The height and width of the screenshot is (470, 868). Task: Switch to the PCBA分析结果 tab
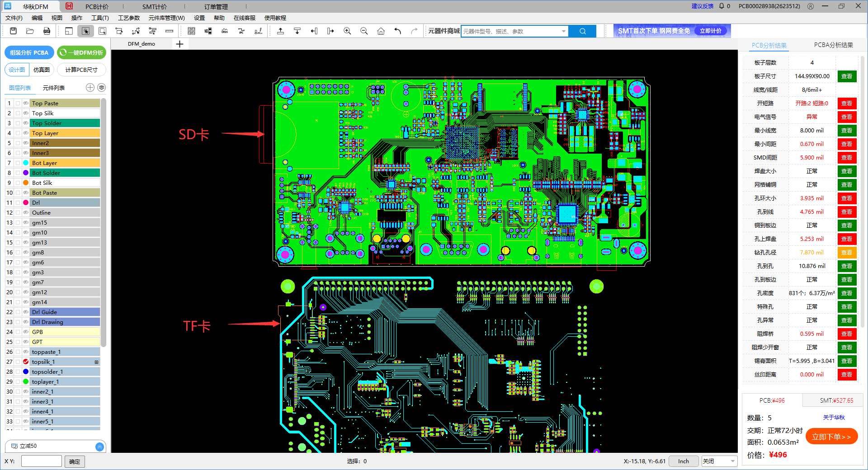pos(833,45)
